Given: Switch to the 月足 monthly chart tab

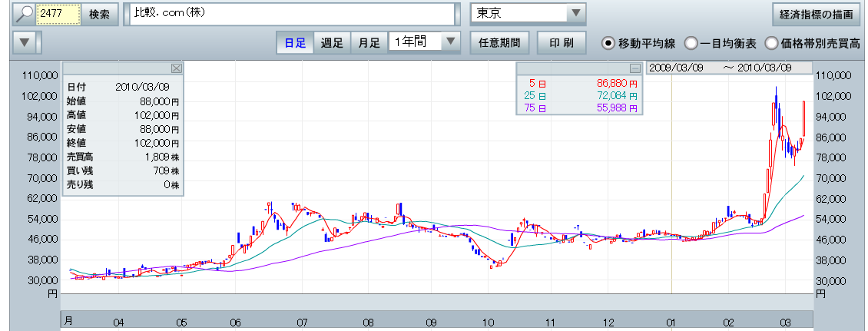Looking at the screenshot, I should (x=369, y=42).
